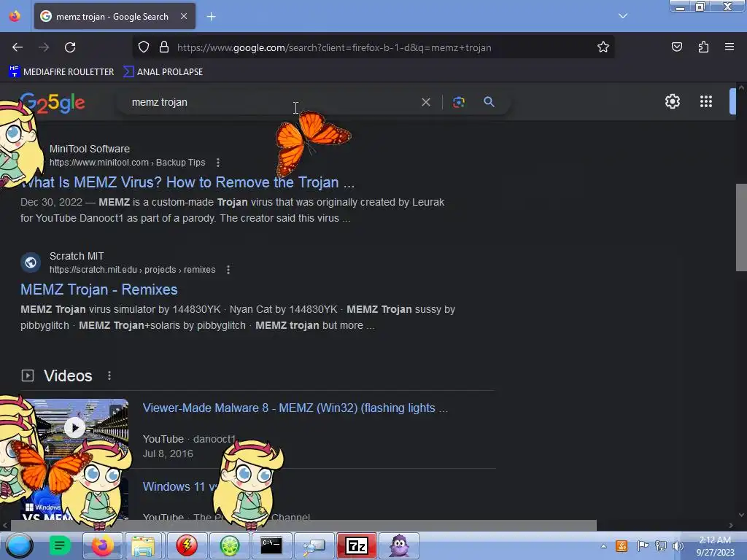
Task: Open the Save to Pocket icon
Action: tap(676, 47)
